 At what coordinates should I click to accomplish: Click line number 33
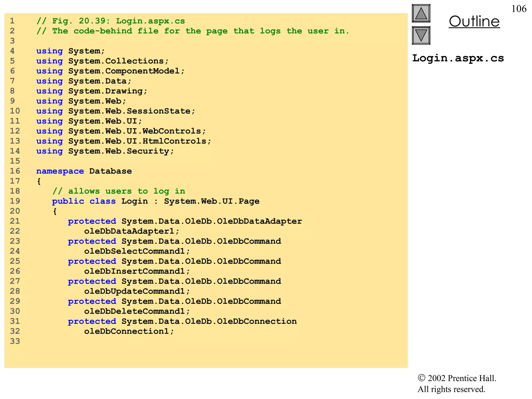15,341
